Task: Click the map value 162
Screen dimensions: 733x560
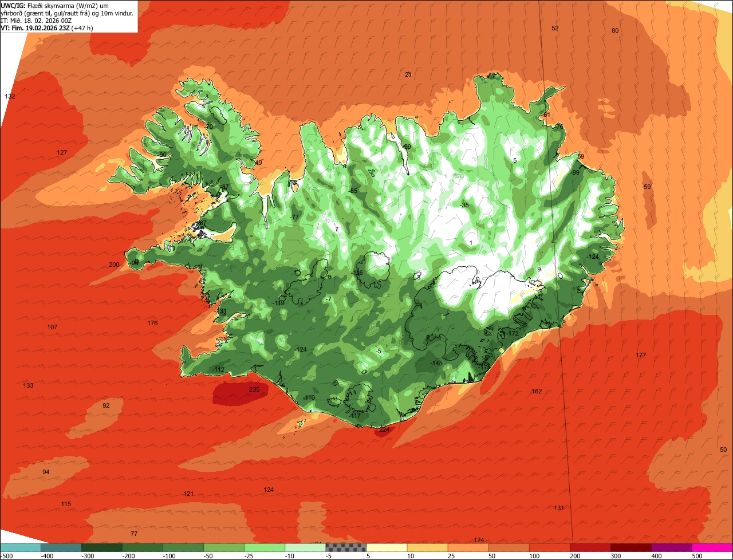Action: (x=537, y=391)
